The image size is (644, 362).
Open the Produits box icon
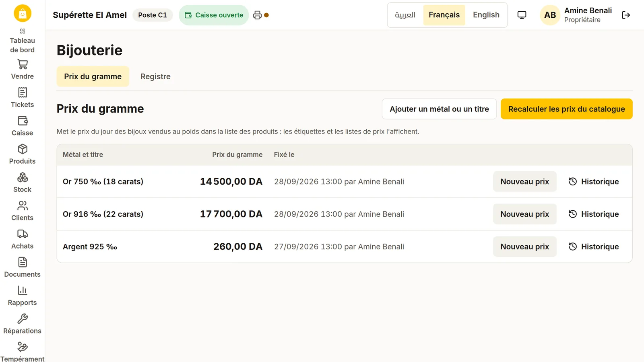click(23, 149)
